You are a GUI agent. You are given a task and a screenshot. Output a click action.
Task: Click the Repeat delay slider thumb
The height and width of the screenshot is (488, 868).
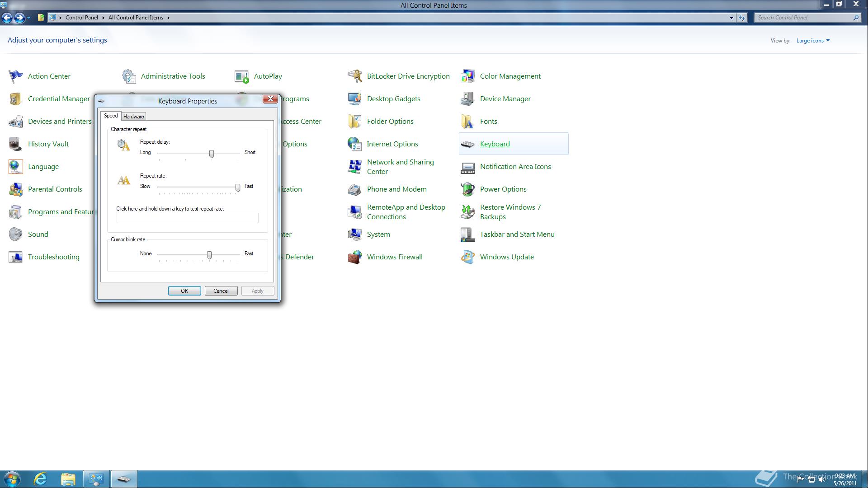(212, 154)
